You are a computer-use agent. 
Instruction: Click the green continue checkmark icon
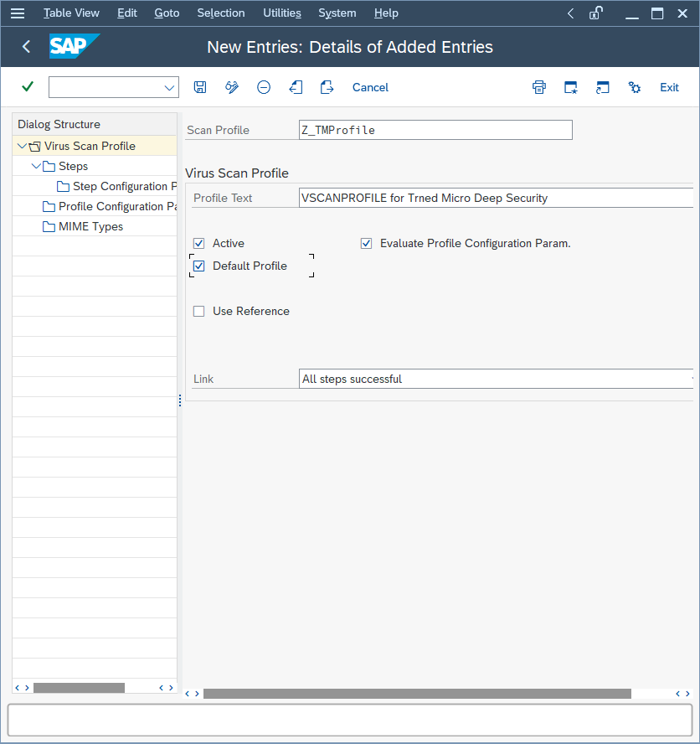pyautogui.click(x=27, y=86)
